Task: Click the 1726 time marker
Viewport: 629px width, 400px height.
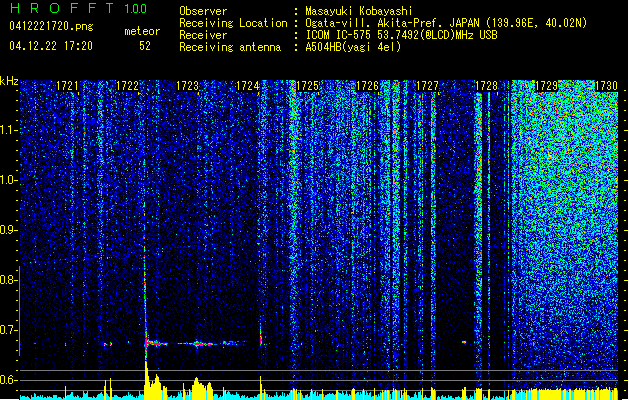Action: [367, 86]
